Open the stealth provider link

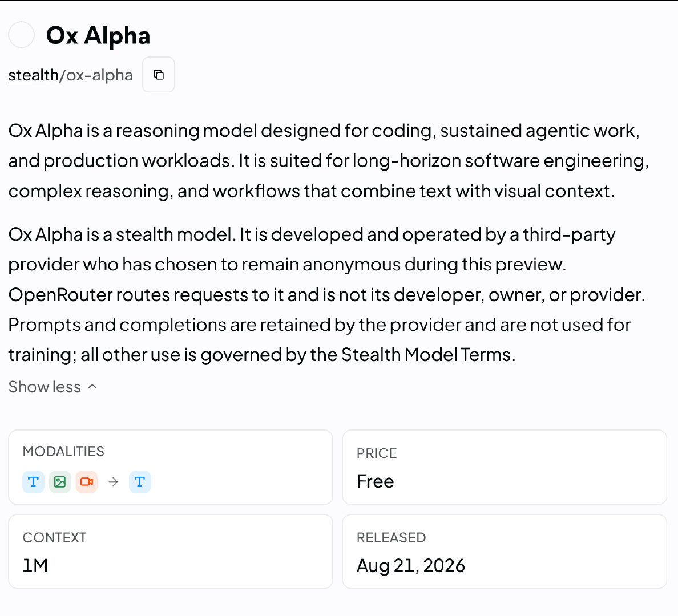pos(33,75)
